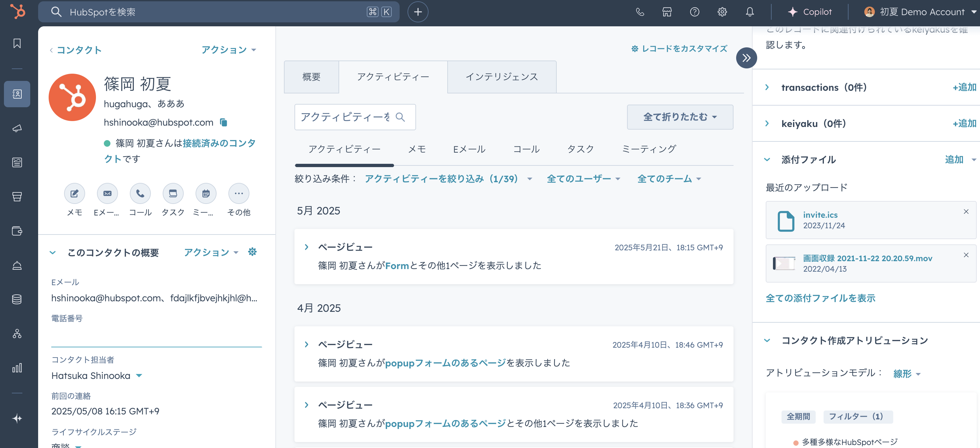Screen dimensions: 980x448
Task: Select the タスク activity tab
Action: [x=581, y=149]
